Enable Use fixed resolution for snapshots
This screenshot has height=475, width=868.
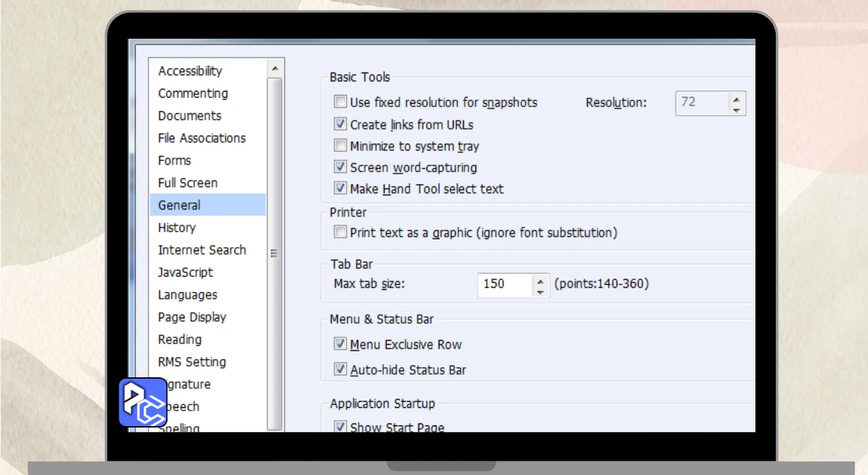click(x=340, y=102)
